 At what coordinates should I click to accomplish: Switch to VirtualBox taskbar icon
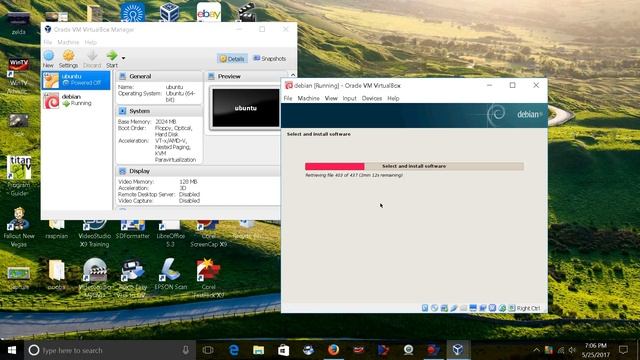(458, 350)
